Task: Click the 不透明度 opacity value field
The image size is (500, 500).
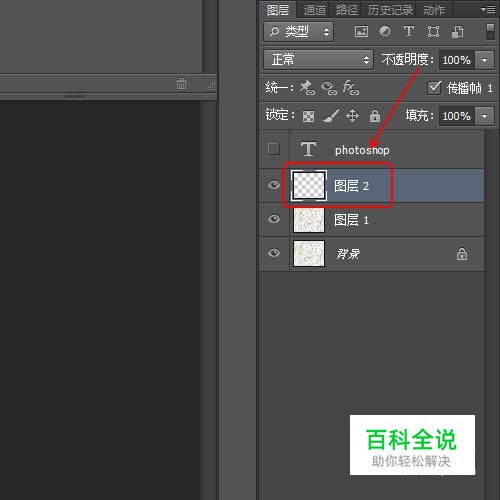Action: click(457, 60)
